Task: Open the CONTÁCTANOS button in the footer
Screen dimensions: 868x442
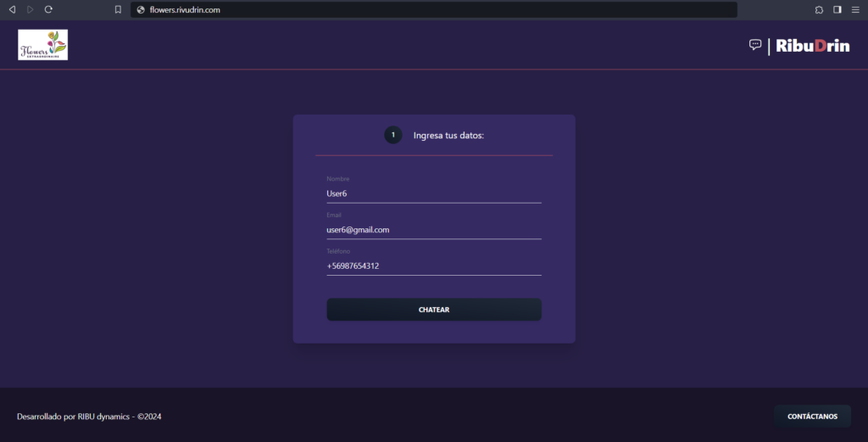Action: (812, 417)
